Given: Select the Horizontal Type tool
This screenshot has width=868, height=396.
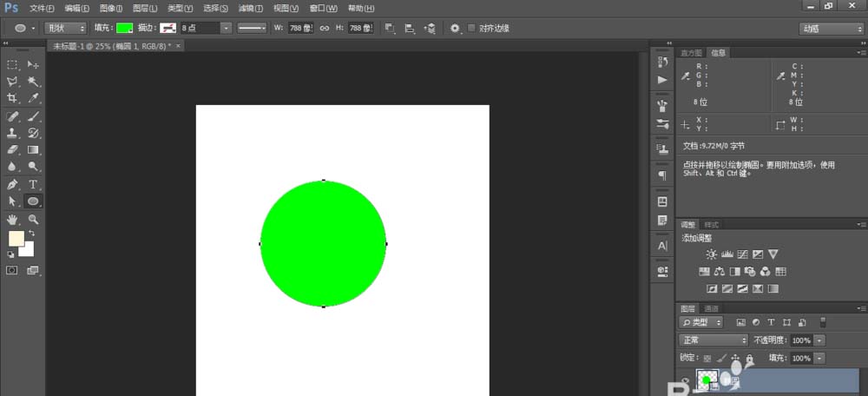Looking at the screenshot, I should [x=34, y=184].
